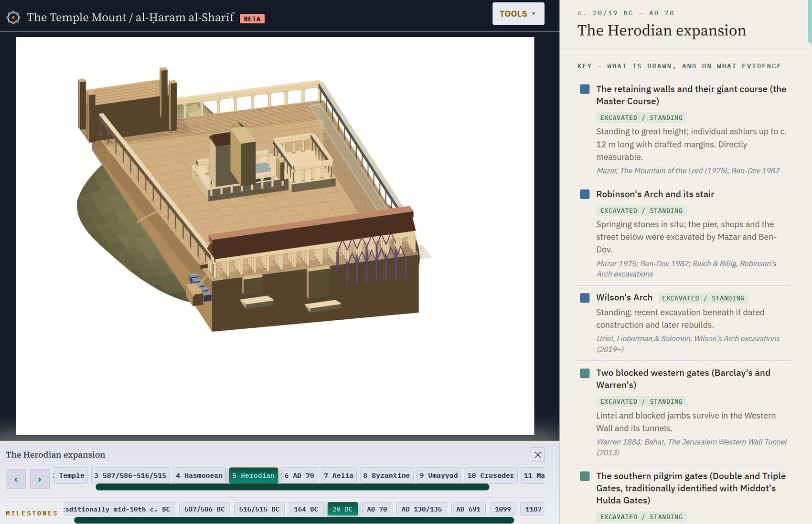Click the teal swatch for southern pilgrim gates
The image size is (812, 524).
tap(585, 476)
